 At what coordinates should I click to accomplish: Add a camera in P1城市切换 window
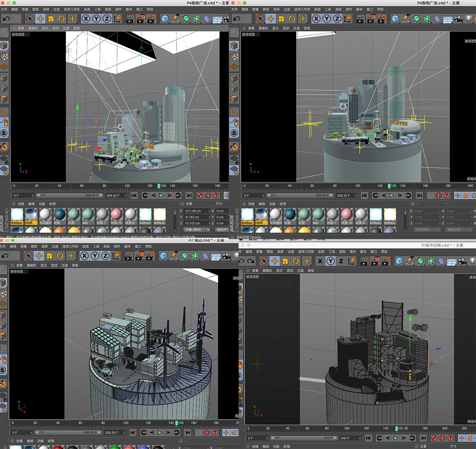click(x=462, y=261)
